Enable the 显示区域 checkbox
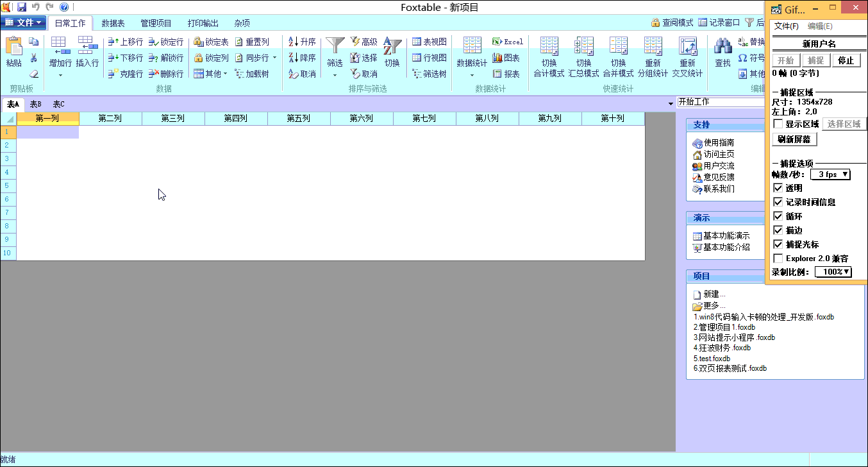This screenshot has width=868, height=467. click(x=778, y=124)
